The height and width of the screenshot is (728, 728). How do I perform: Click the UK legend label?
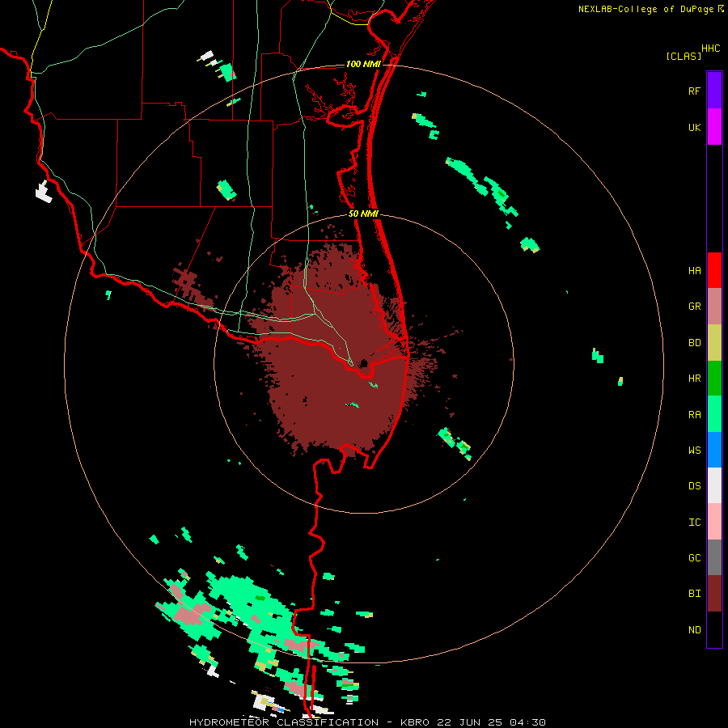click(x=694, y=127)
